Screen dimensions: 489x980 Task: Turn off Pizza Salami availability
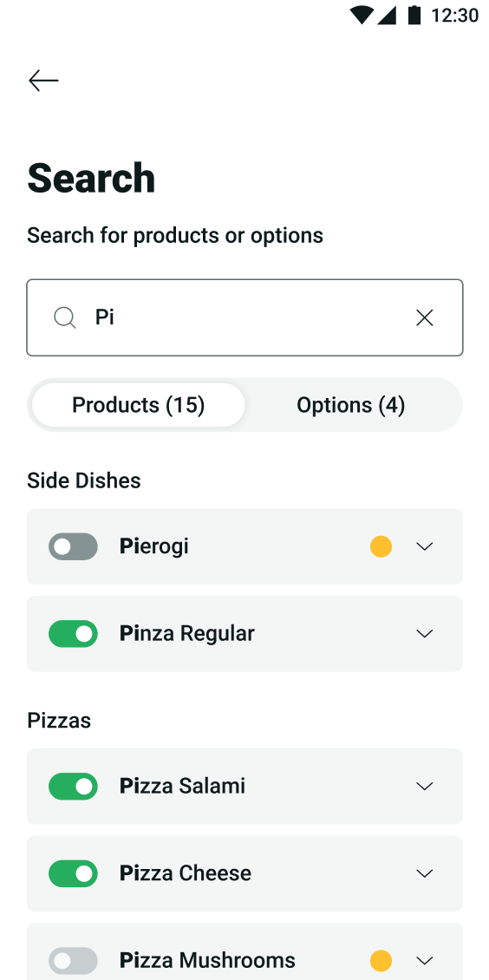click(x=73, y=787)
